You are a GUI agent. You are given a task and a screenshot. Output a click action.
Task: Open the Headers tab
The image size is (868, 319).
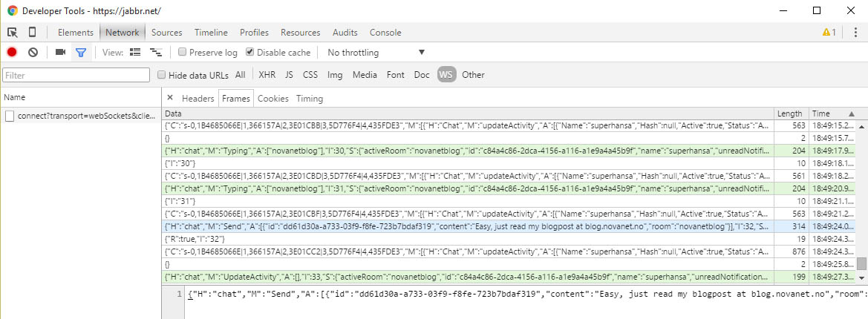click(198, 99)
